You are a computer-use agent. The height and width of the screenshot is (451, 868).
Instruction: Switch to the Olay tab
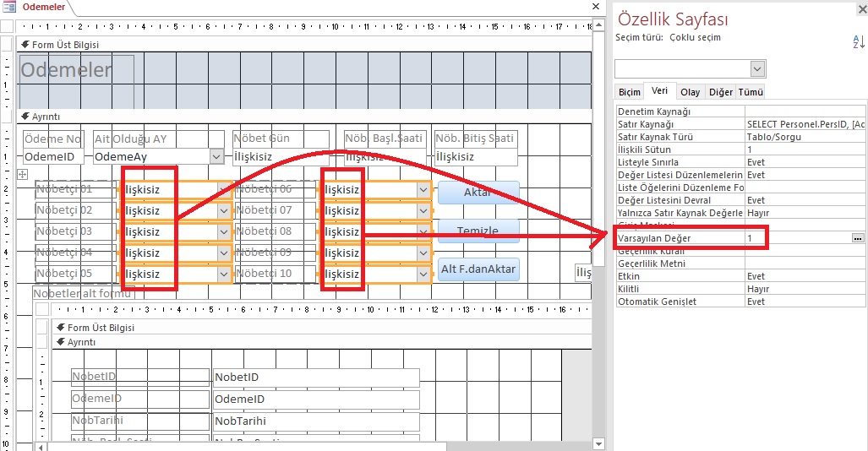tap(690, 92)
